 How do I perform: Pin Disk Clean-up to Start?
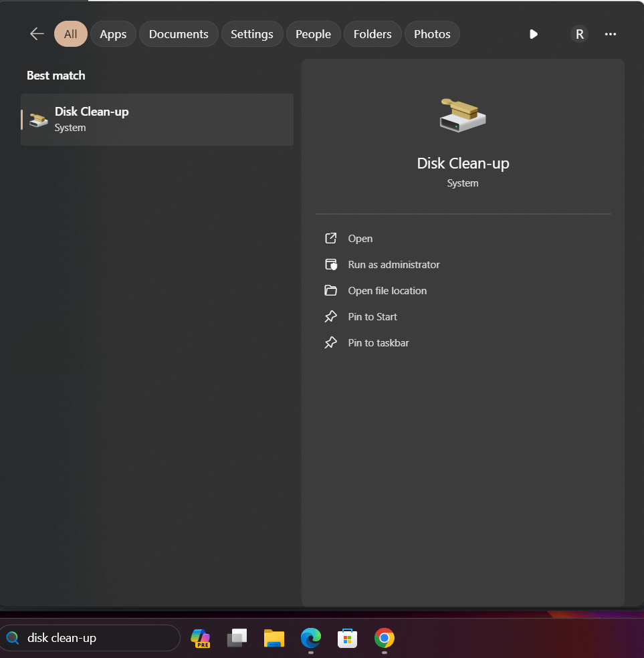coord(372,316)
